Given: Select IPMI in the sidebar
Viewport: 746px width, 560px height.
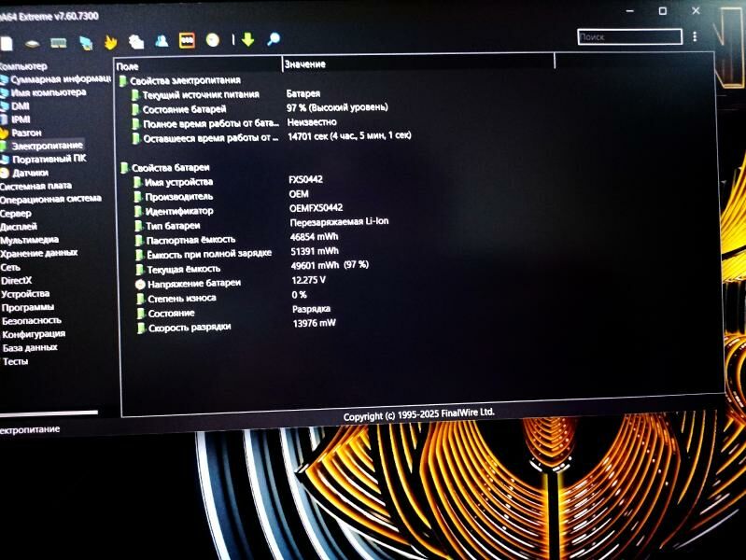Looking at the screenshot, I should (x=21, y=119).
